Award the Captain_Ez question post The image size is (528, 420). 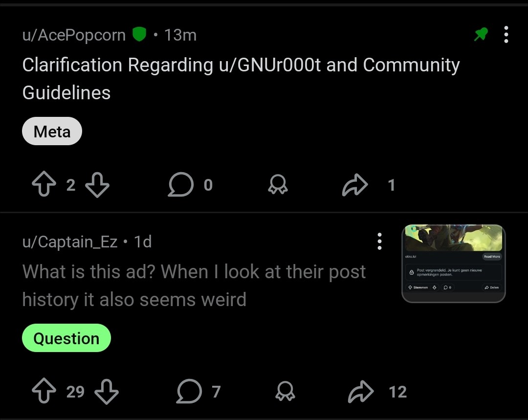(x=286, y=392)
